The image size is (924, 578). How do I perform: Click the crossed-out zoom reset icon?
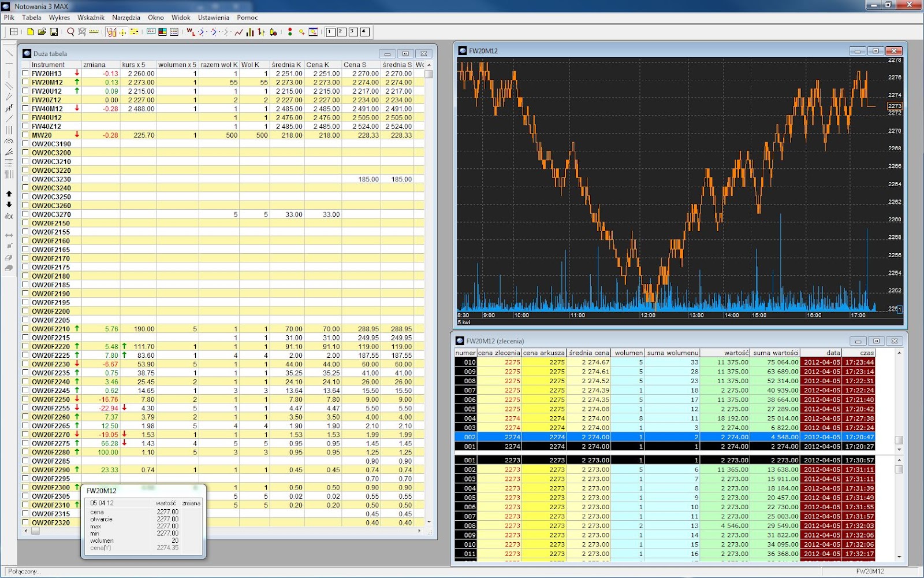pyautogui.click(x=81, y=32)
